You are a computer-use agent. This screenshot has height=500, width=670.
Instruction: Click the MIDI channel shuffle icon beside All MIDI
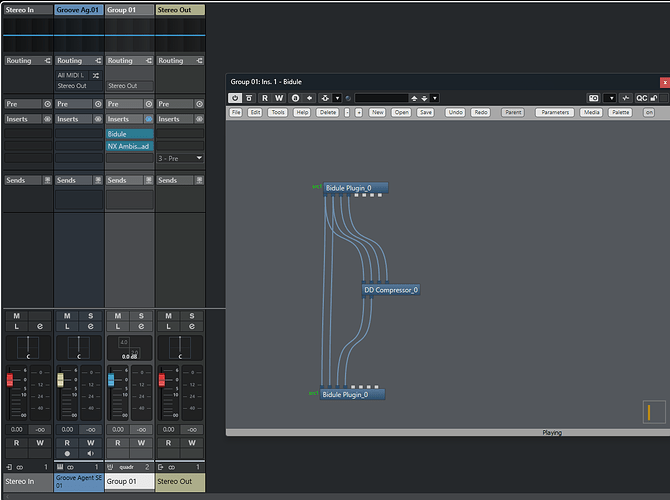96,75
